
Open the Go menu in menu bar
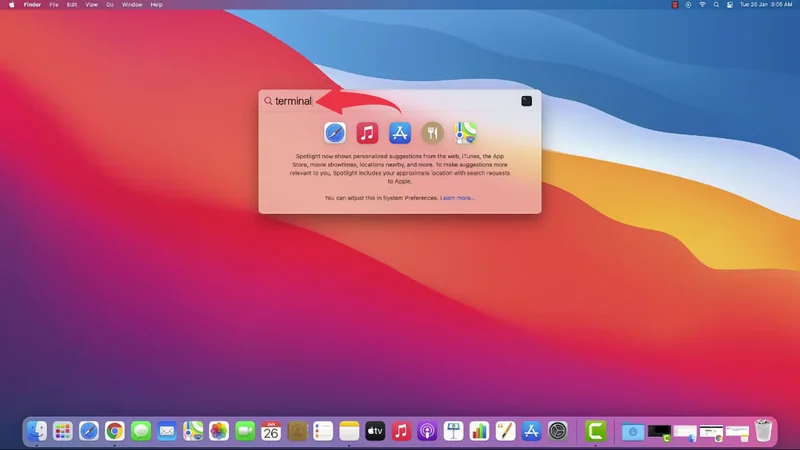pyautogui.click(x=110, y=5)
